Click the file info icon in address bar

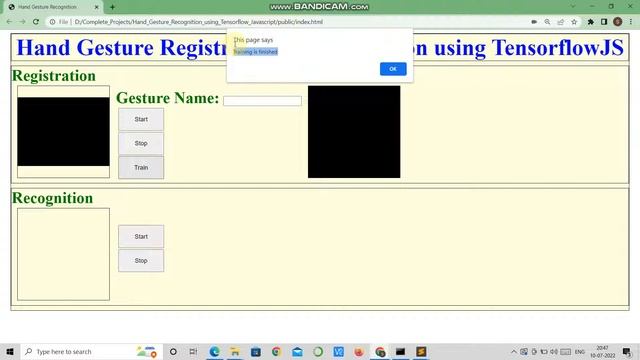click(x=52, y=22)
